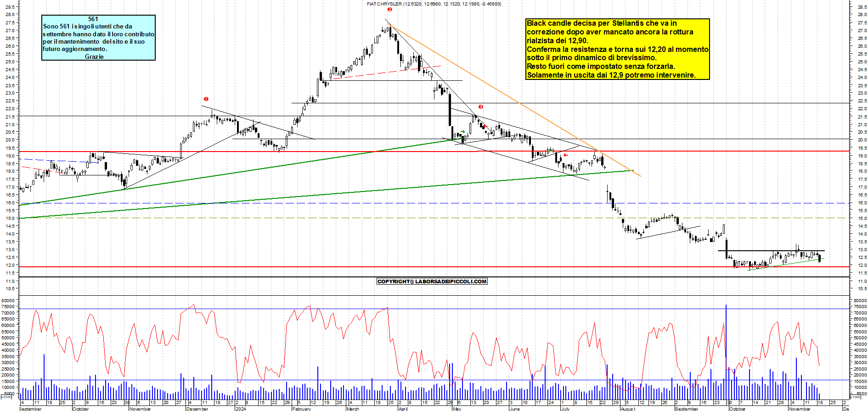Click the FIAT CHRYSLER chart title
The width and height of the screenshot is (868, 411).
click(434, 4)
